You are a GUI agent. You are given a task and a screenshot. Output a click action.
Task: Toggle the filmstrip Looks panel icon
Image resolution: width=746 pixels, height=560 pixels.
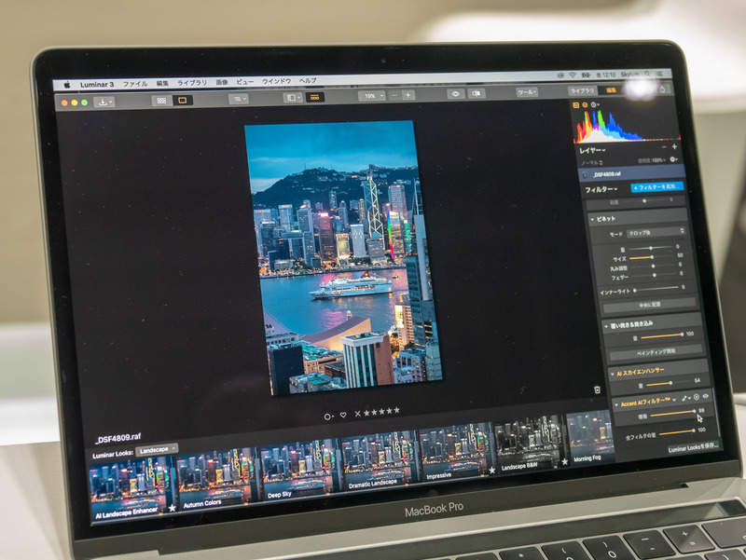point(314,97)
